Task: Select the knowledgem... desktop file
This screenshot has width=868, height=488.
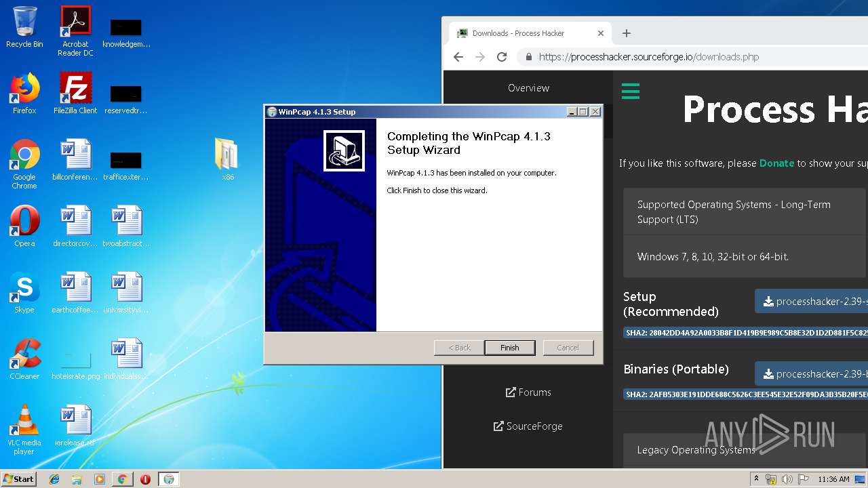Action: pos(126,33)
